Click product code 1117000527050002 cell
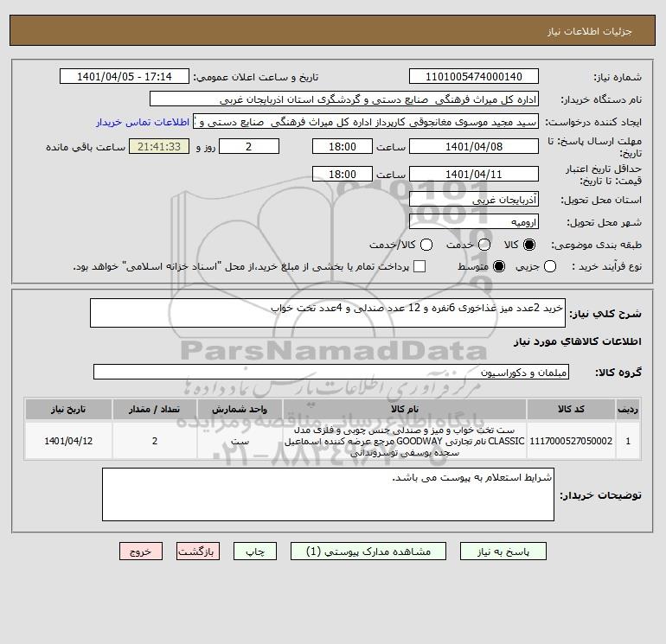 pos(571,441)
